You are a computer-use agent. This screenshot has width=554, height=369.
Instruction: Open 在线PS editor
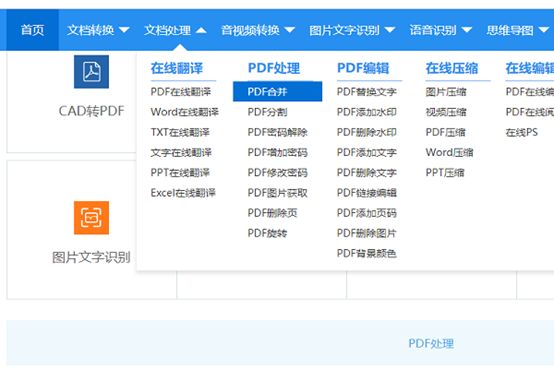point(521,132)
